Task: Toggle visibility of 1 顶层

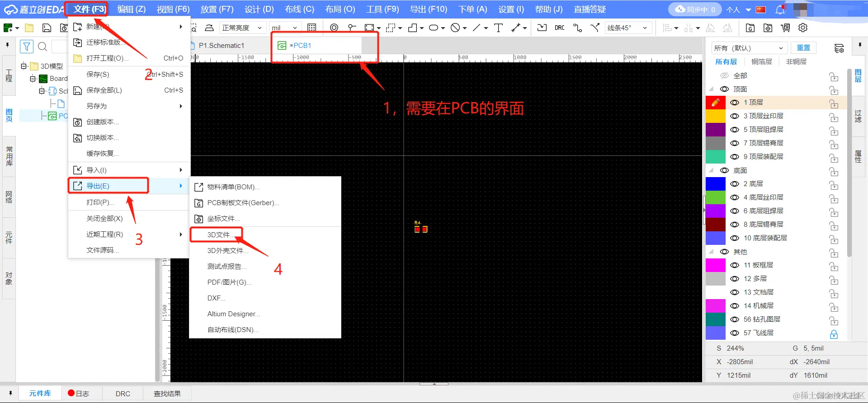Action: [x=735, y=103]
